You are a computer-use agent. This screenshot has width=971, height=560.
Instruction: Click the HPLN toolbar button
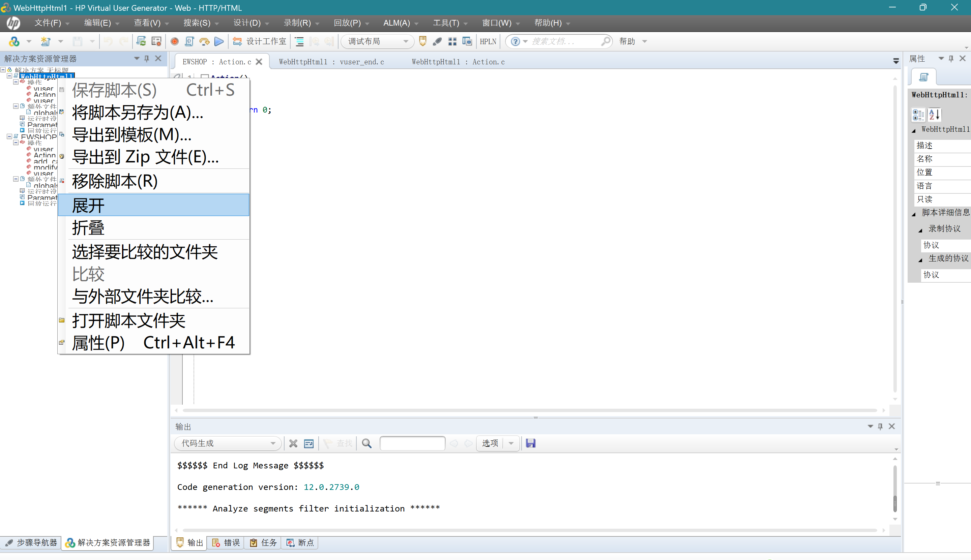coord(488,41)
